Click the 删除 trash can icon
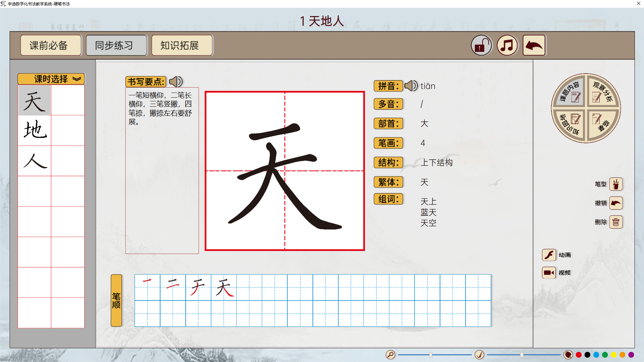This screenshot has height=362, width=644. pos(615,222)
